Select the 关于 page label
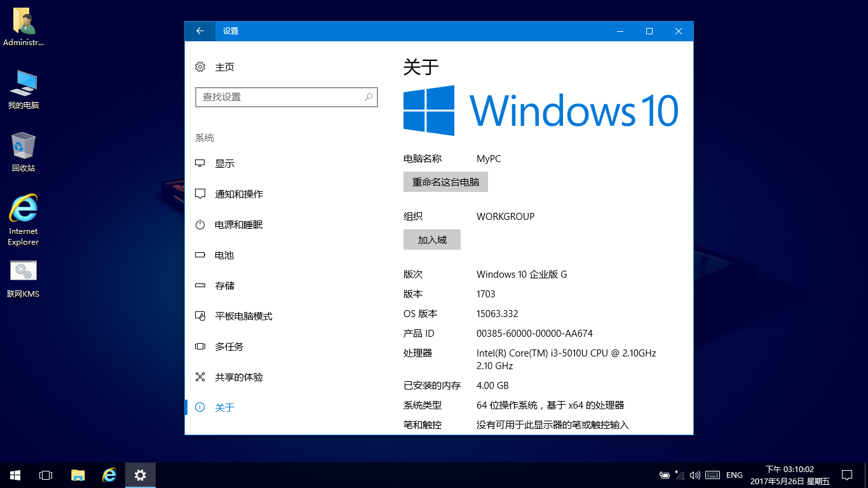Screen dimensions: 868x488 click(x=225, y=407)
